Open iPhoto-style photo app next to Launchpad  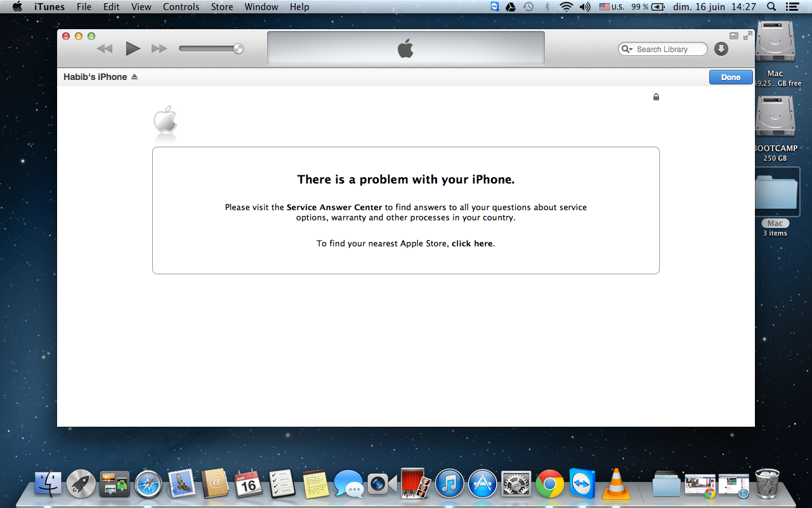tap(115, 485)
